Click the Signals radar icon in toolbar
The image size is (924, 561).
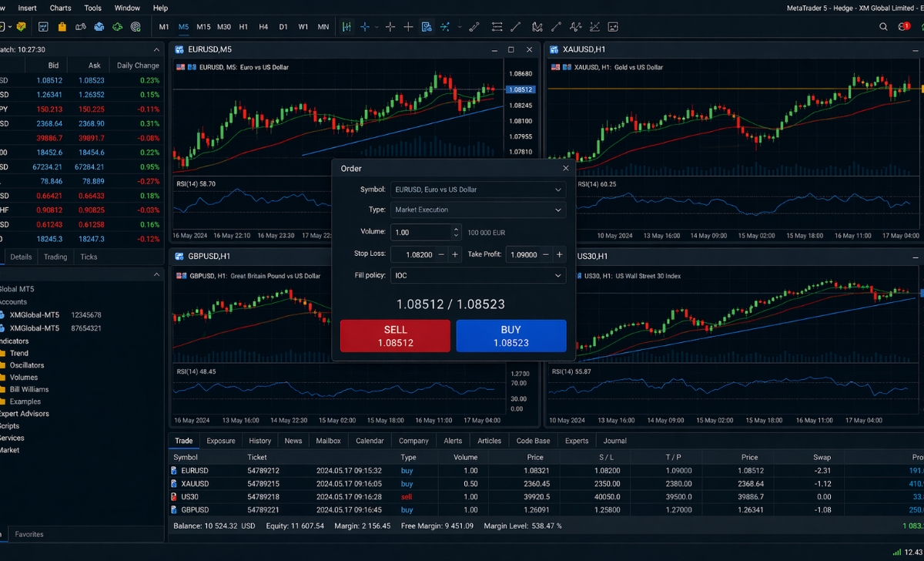pyautogui.click(x=136, y=27)
